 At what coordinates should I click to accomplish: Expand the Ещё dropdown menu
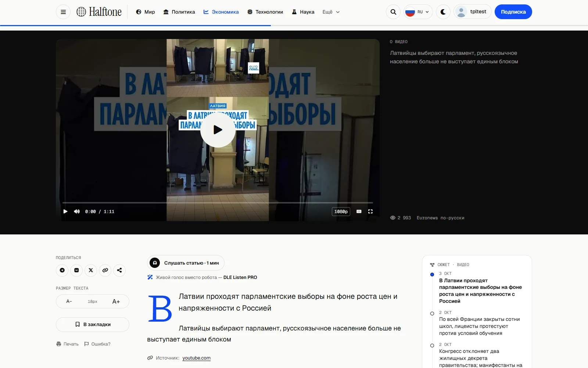[x=331, y=12]
